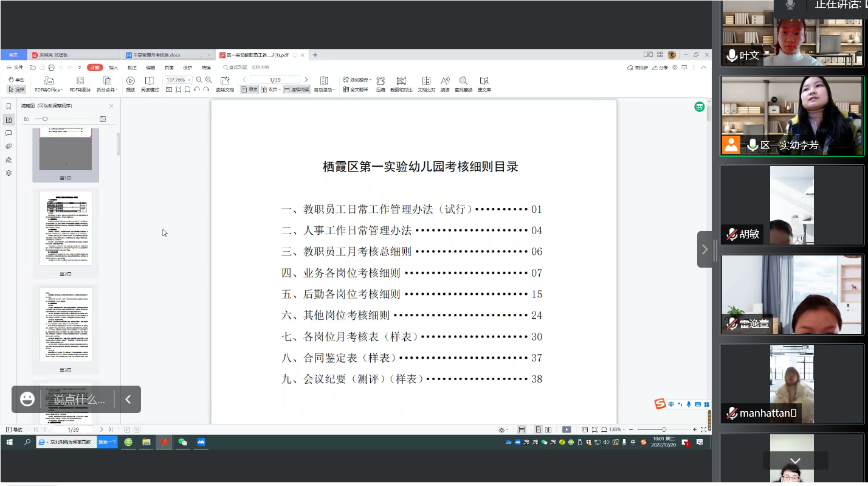Adjust the status bar zoom slider handle
The height and width of the screenshot is (486, 868).
coord(663,429)
